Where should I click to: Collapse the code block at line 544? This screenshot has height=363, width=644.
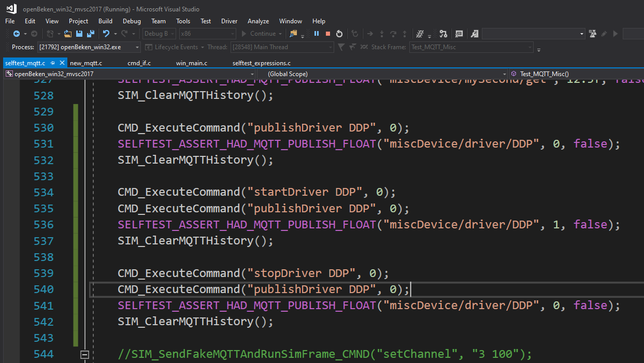[x=84, y=355]
